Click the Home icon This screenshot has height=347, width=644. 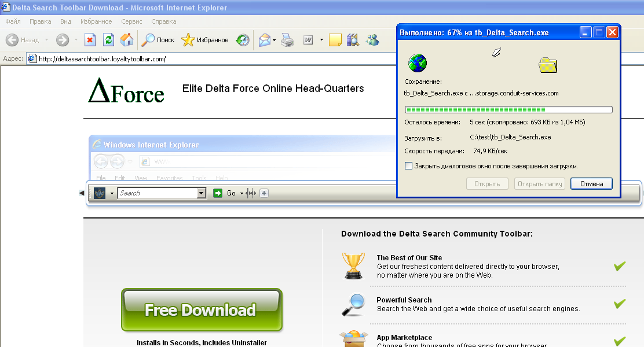127,40
